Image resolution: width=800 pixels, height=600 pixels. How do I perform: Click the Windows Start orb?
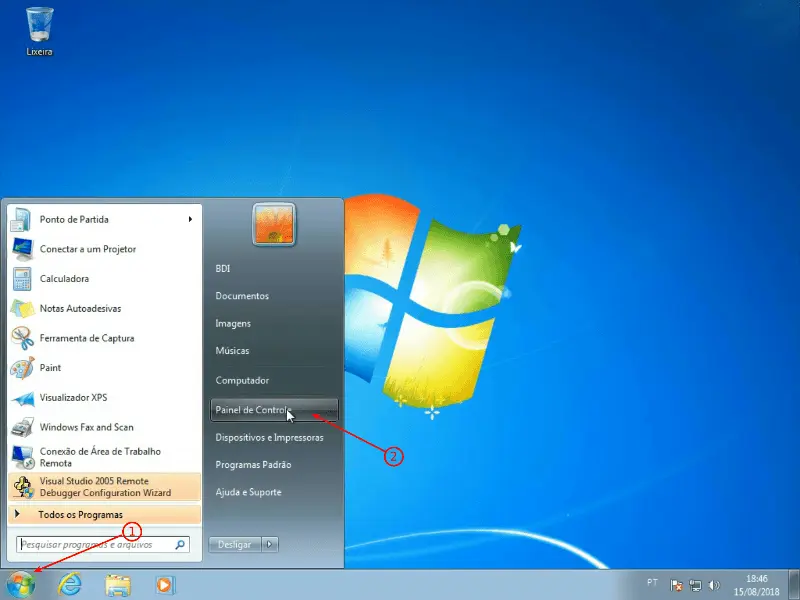[21, 585]
